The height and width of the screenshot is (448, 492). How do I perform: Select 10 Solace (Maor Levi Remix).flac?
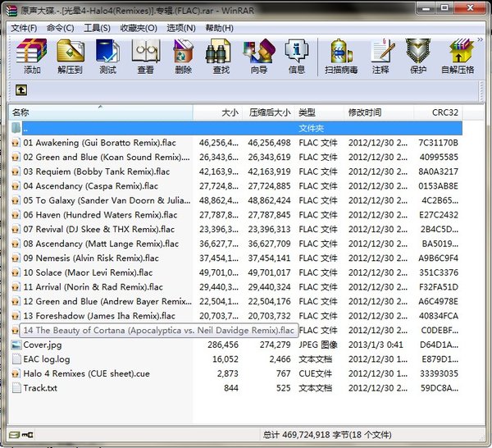click(x=236, y=272)
